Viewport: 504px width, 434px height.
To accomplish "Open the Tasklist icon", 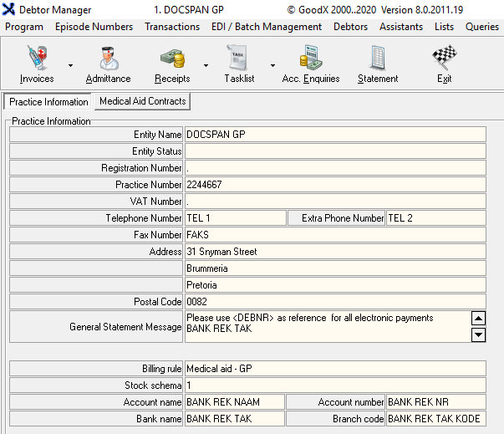I will (x=239, y=59).
